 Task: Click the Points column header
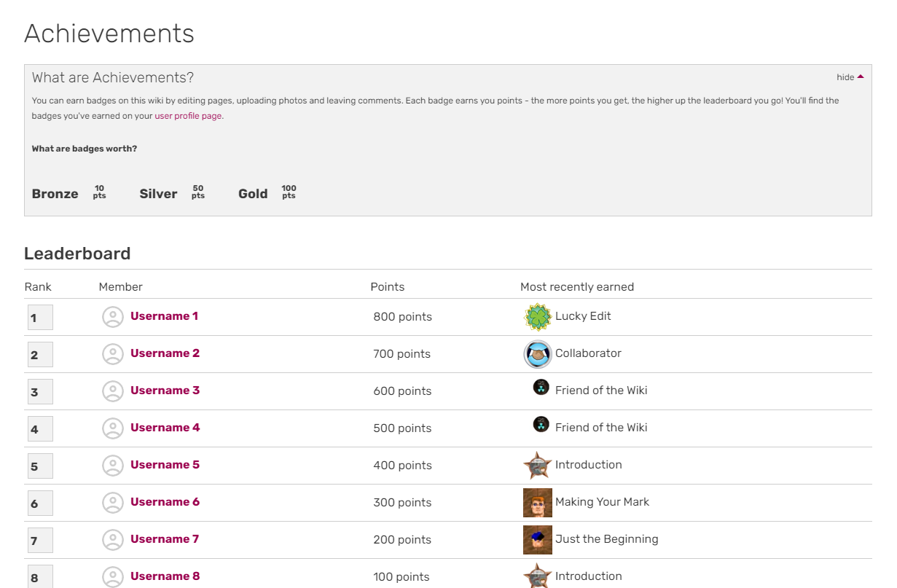[x=387, y=287]
